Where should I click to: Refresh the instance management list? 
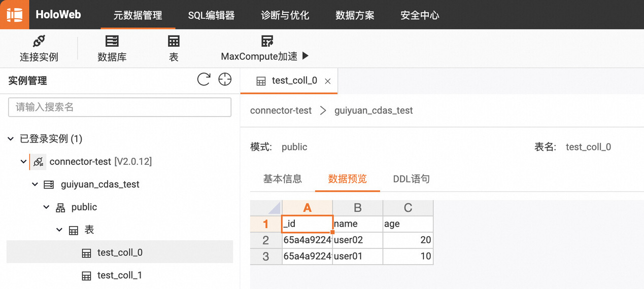(204, 80)
